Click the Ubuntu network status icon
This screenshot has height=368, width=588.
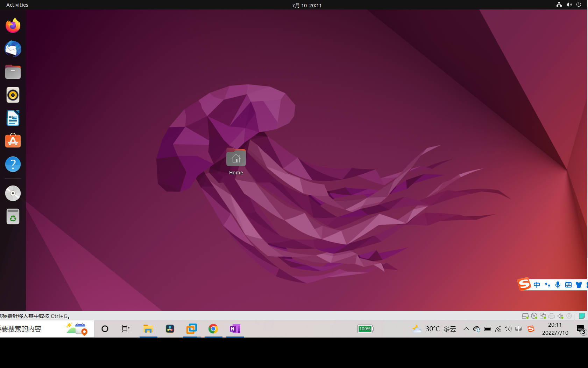(x=559, y=5)
